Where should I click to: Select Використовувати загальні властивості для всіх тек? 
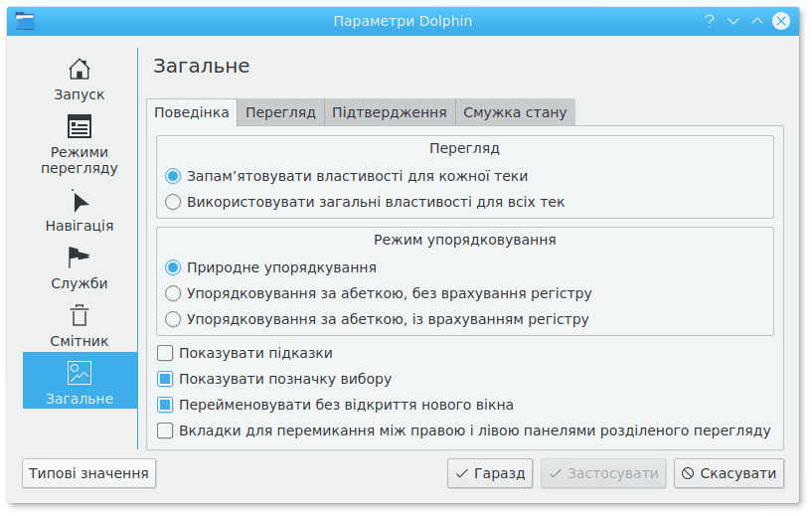click(173, 202)
